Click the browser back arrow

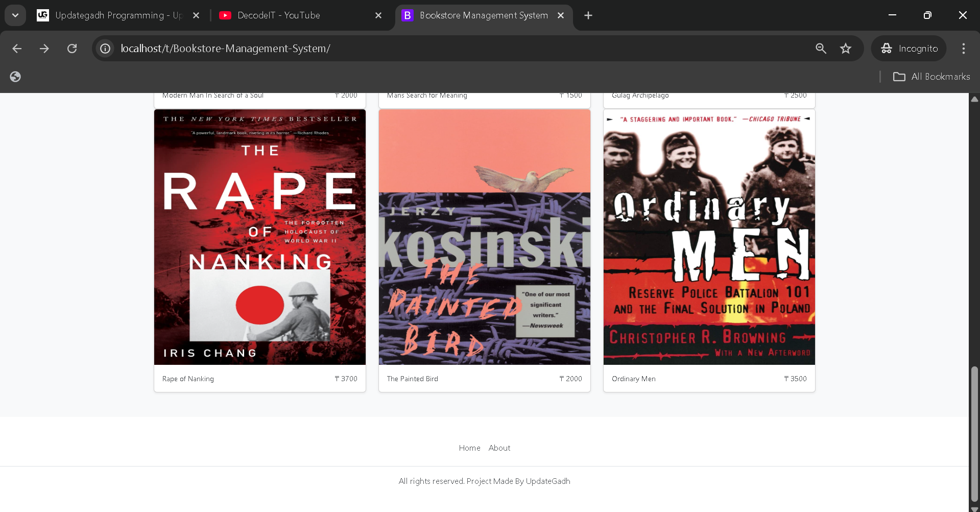(x=17, y=49)
